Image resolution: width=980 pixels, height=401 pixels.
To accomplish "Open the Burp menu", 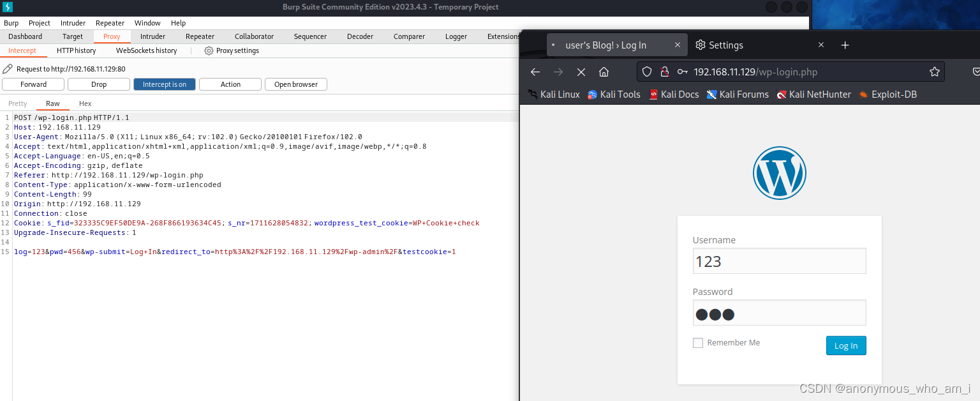I will click(x=11, y=23).
